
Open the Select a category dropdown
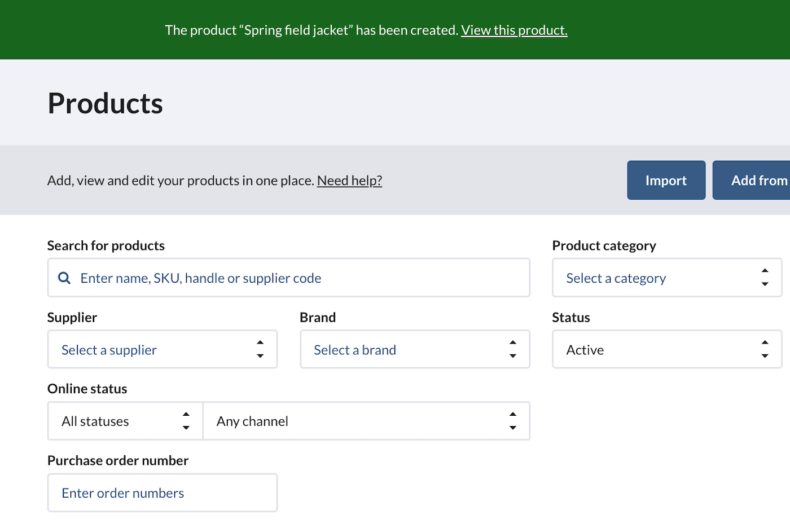(x=667, y=278)
